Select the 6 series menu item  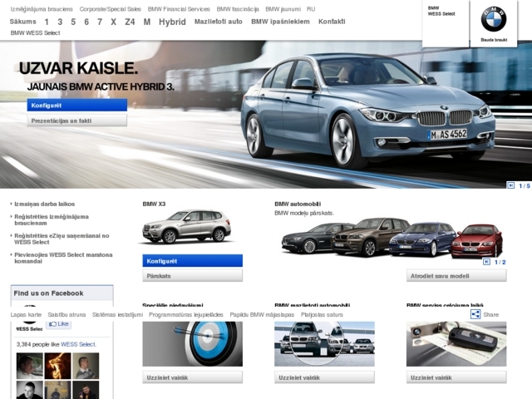[86, 22]
